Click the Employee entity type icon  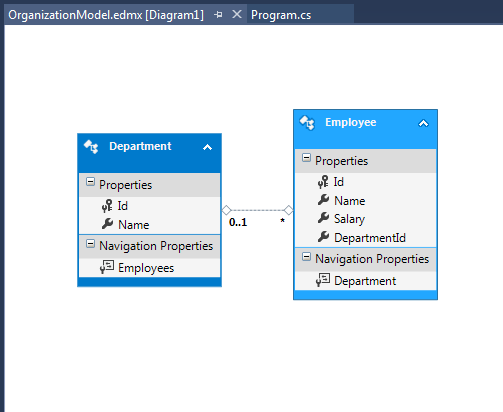[x=307, y=123]
